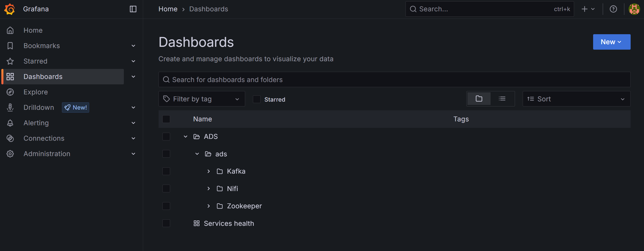
Task: Tick the checkbox for Nifi folder
Action: pos(166,189)
